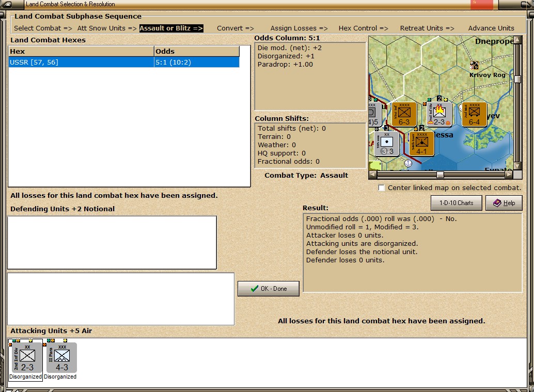Screen dimensions: 534x392
Task: Go to Retreat Units subphase
Action: [427, 28]
